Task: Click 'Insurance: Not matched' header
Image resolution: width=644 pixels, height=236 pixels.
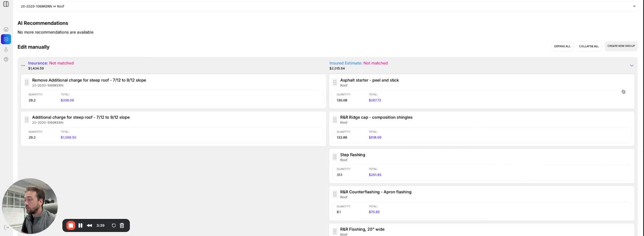Action: pyautogui.click(x=51, y=63)
